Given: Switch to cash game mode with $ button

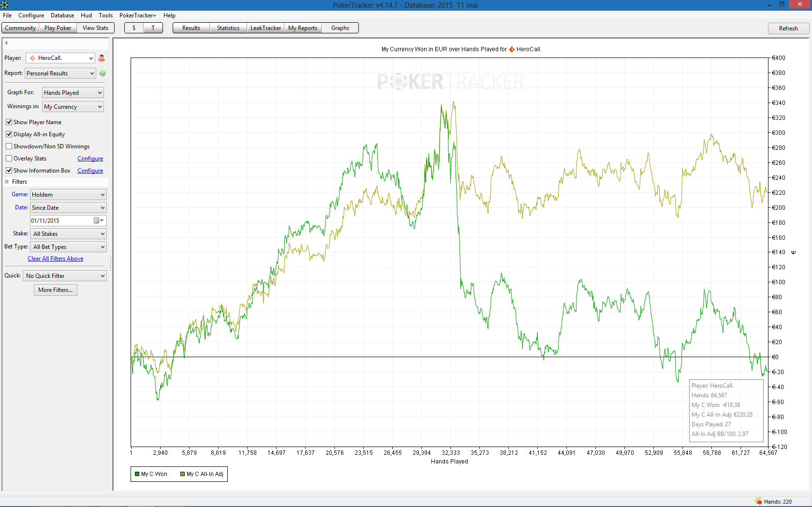Looking at the screenshot, I should tap(134, 28).
